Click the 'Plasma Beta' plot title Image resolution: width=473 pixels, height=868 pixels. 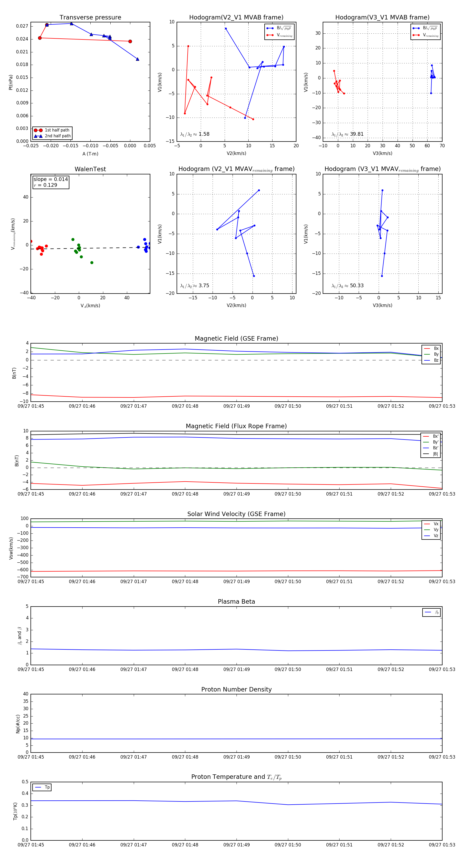[236, 602]
